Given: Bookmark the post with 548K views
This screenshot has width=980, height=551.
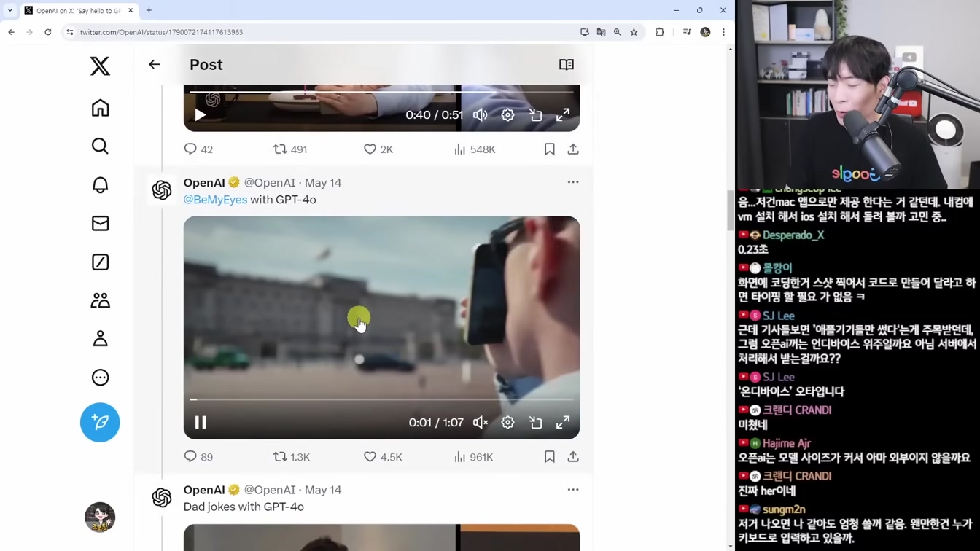Looking at the screenshot, I should (x=550, y=149).
